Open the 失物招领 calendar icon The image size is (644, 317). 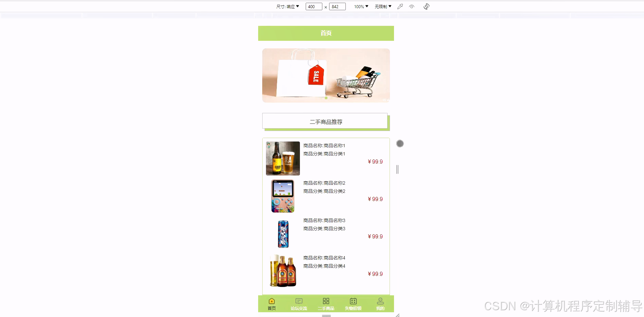(x=353, y=301)
